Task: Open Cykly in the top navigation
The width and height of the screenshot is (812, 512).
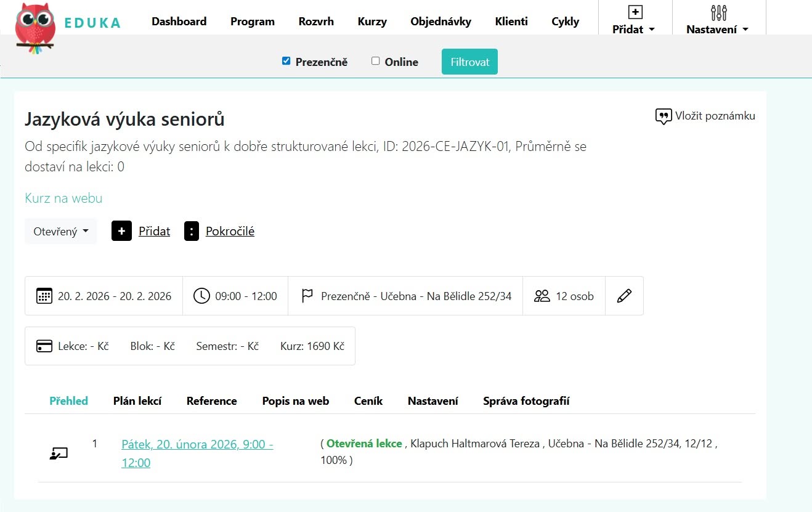Action: [566, 22]
